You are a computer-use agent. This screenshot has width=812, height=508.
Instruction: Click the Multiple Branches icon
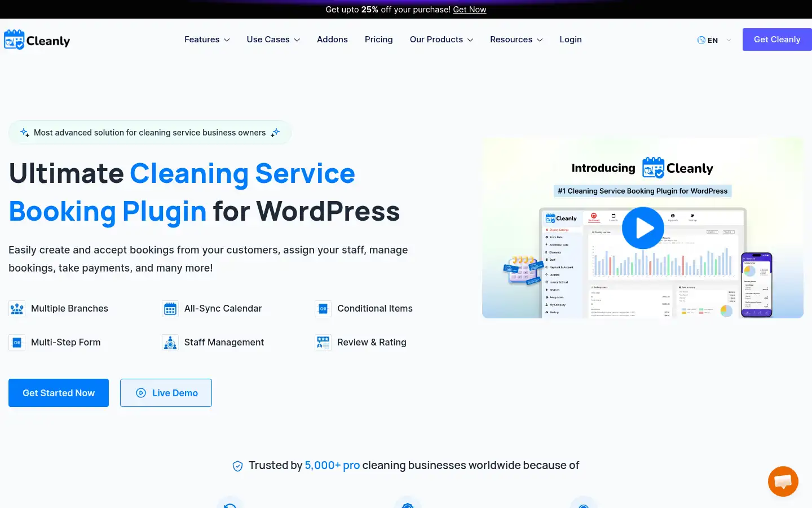coord(17,309)
